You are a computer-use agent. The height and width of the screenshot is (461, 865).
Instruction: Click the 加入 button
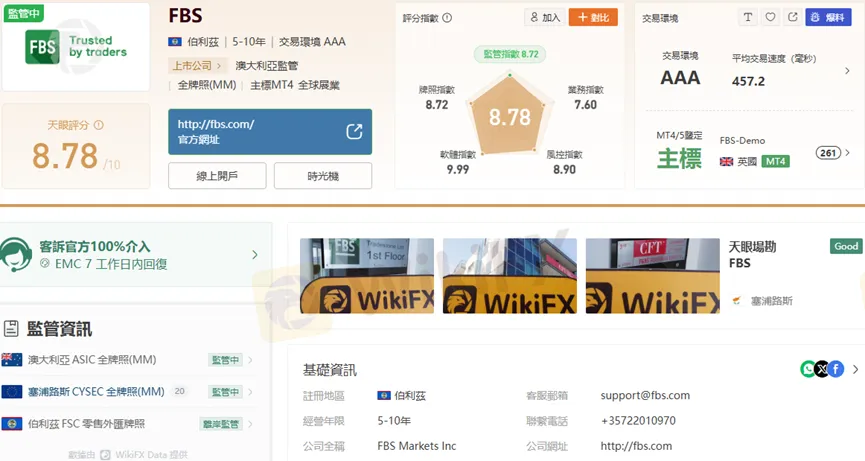click(x=544, y=17)
